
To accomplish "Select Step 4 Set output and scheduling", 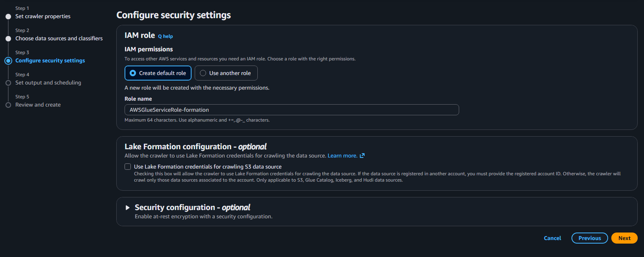I will click(x=48, y=83).
